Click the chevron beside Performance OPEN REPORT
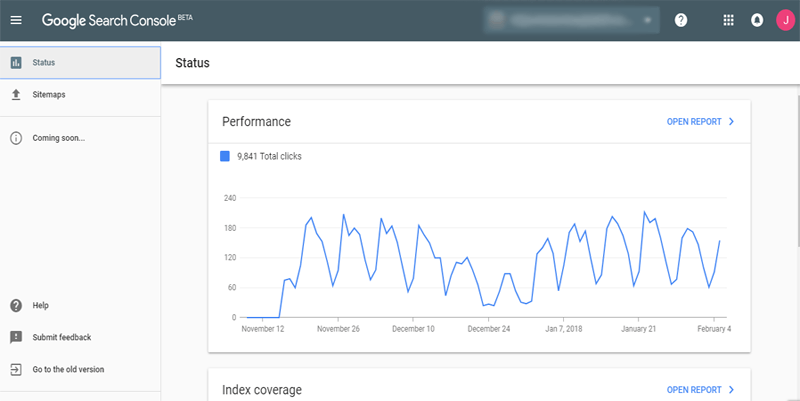Image resolution: width=800 pixels, height=401 pixels. (731, 121)
